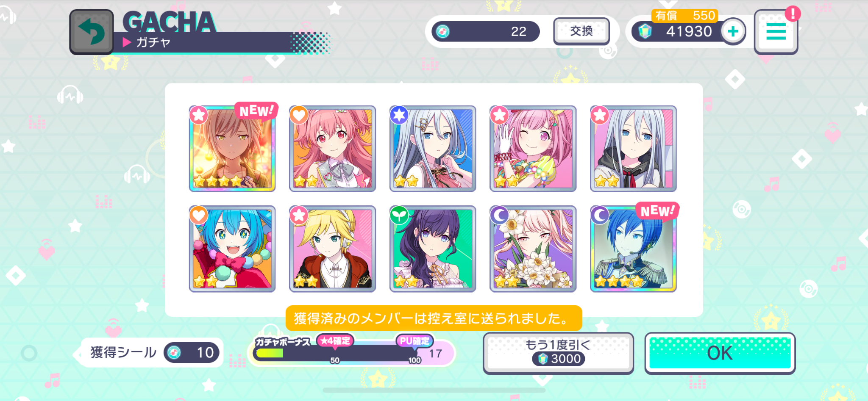Tap the gacha seal icon beside 22
This screenshot has width=868, height=401.
coord(443,31)
